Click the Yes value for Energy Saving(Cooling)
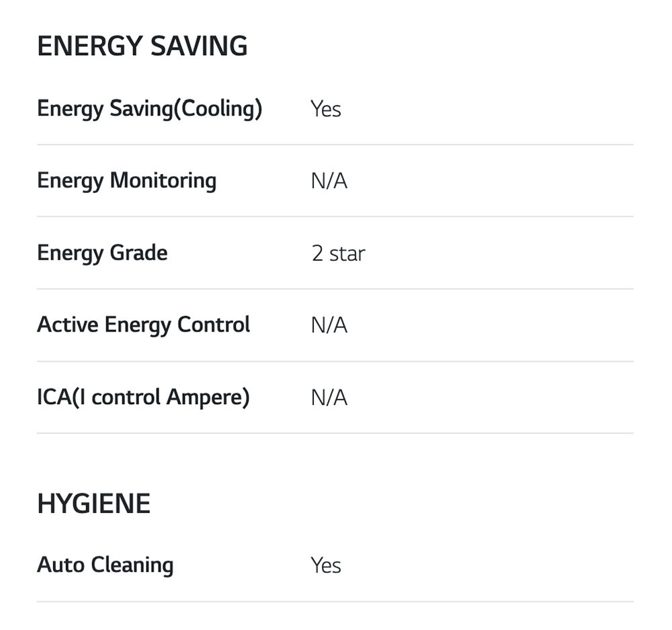The width and height of the screenshot is (672, 630). tap(326, 109)
